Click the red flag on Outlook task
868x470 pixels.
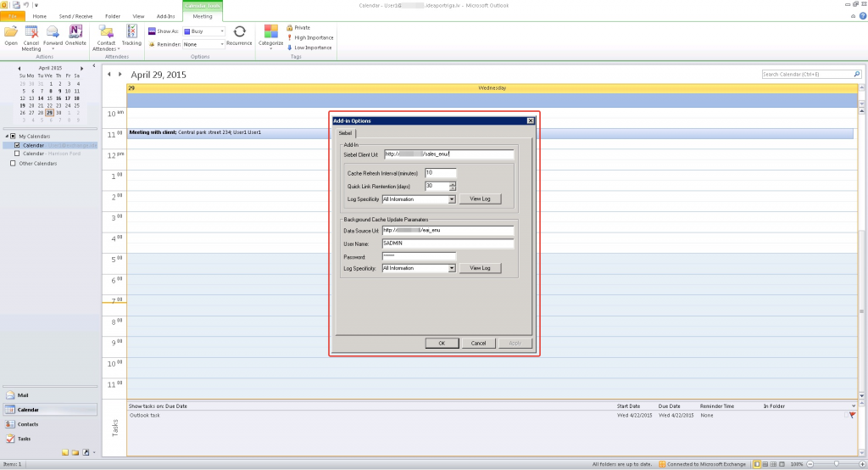pyautogui.click(x=852, y=415)
